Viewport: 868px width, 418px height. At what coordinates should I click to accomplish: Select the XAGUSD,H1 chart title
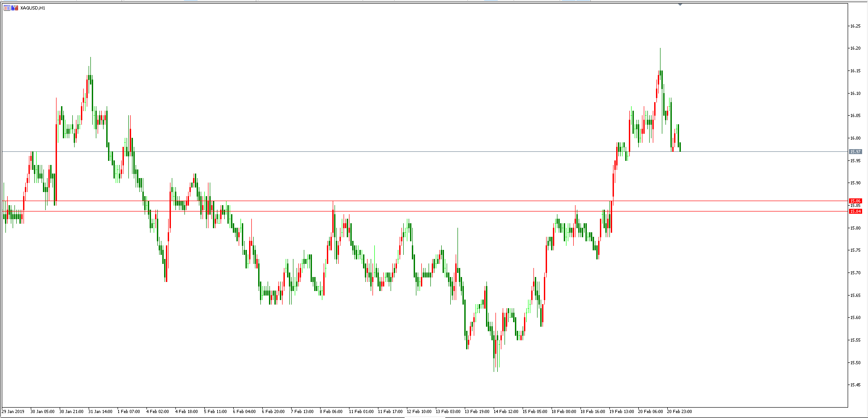pyautogui.click(x=33, y=8)
